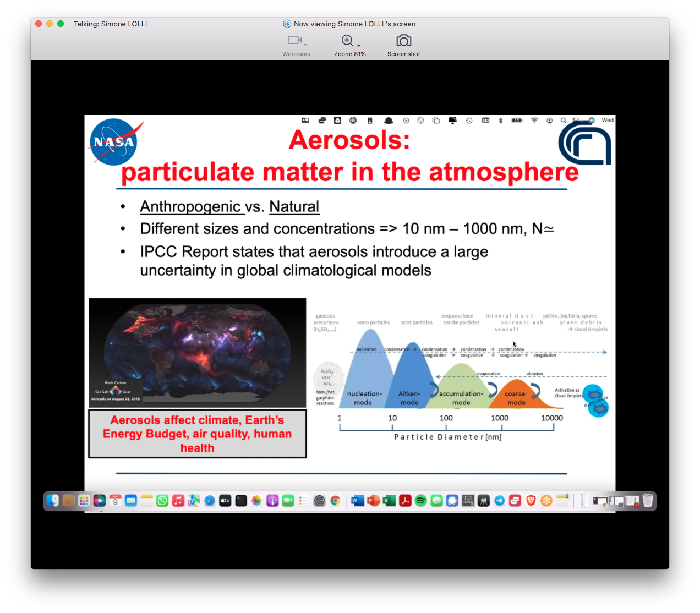Open the minimized PDF window from the Dock
700x613 pixels.
(x=632, y=501)
